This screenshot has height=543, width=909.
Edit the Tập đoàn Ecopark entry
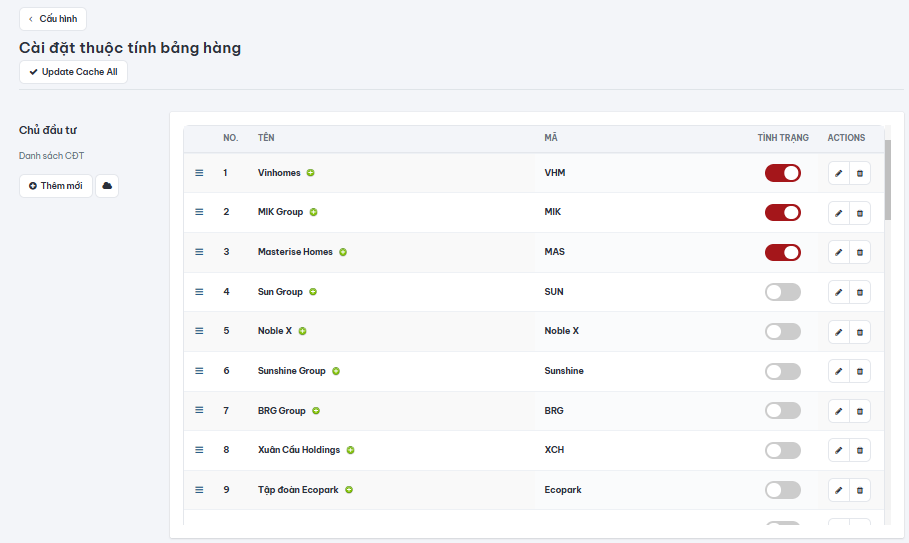[838, 490]
